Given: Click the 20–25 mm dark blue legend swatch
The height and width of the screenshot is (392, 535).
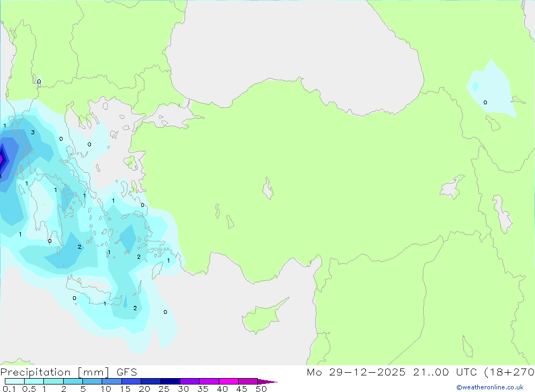Looking at the screenshot, I should pos(151,381).
